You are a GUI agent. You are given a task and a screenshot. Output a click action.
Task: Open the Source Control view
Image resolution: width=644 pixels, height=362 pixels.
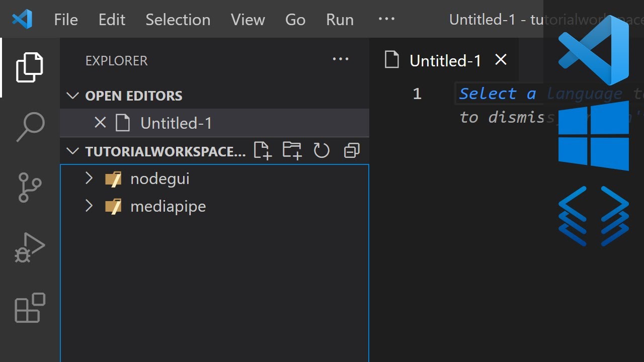tap(30, 187)
